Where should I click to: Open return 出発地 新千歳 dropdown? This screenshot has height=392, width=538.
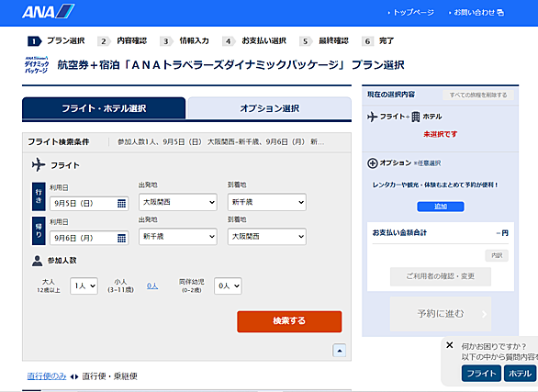tap(178, 236)
